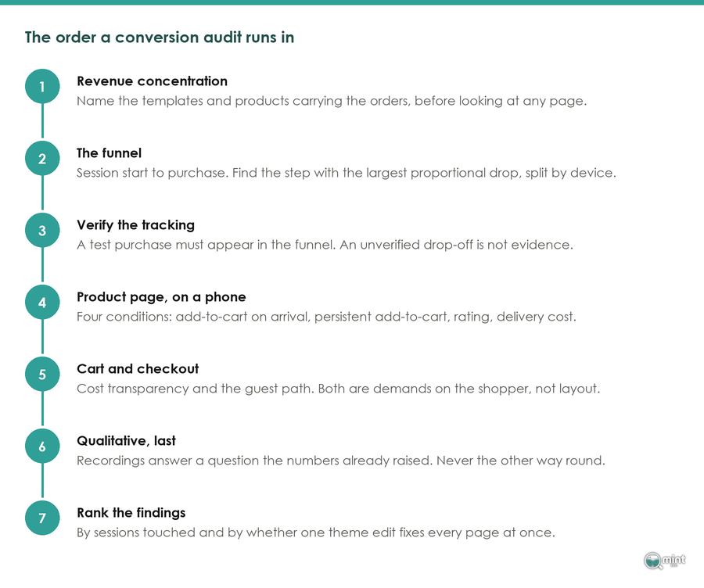Viewport: 704px width, 588px height.
Task: Click the mint logo in the corner
Action: tap(664, 560)
